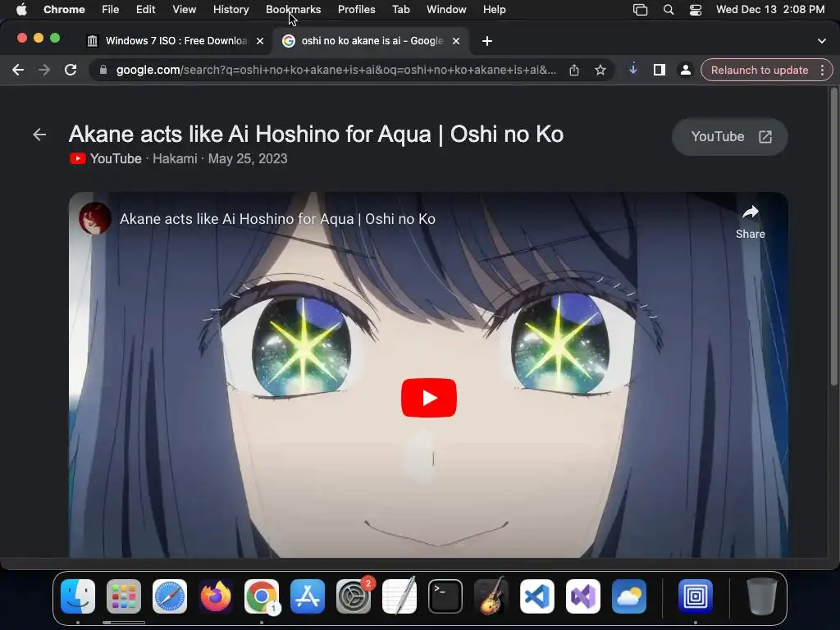Open the Bookmarks menu
The width and height of the screenshot is (840, 630).
tap(293, 10)
